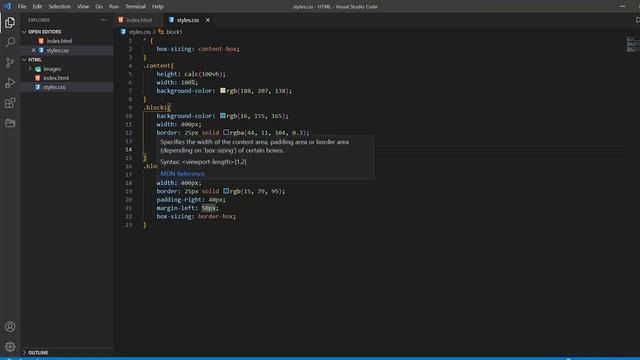
Task: Click styles.css in the breadcrumb
Action: pos(140,32)
